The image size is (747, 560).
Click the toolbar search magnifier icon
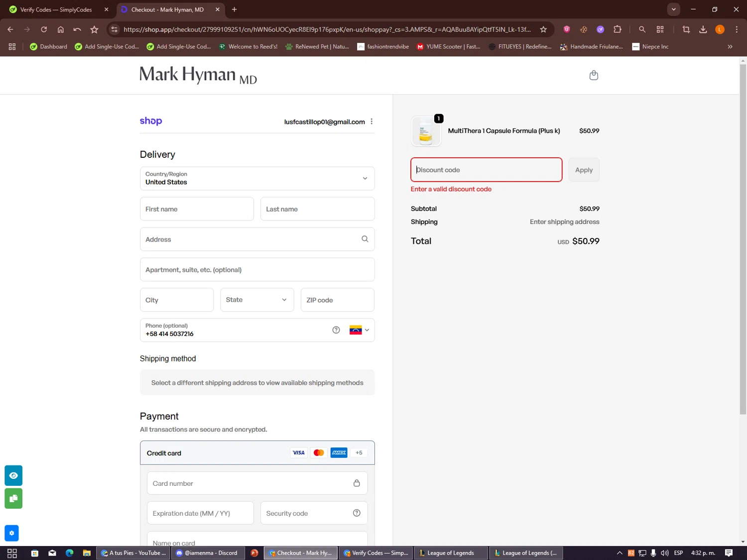tap(642, 29)
